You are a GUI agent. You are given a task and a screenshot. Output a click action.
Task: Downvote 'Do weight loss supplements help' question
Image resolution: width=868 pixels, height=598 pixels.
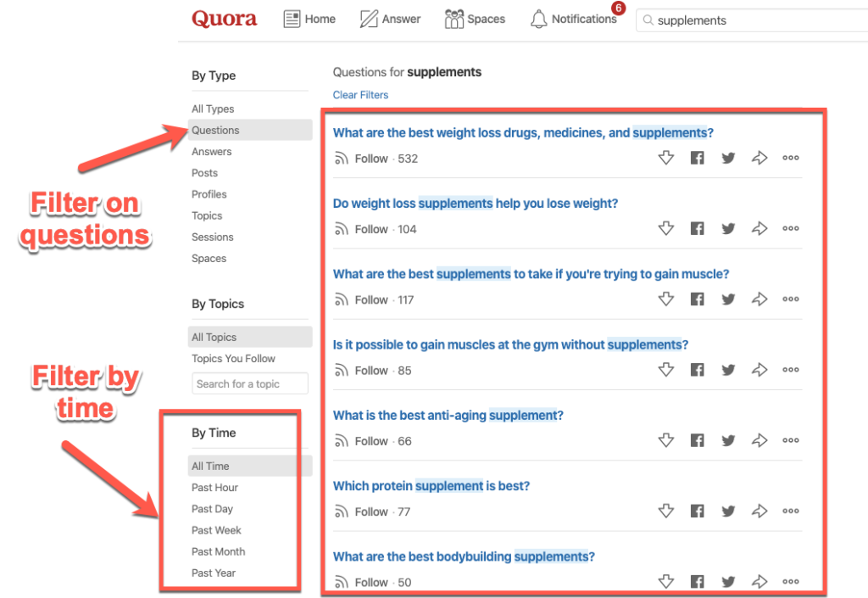pyautogui.click(x=666, y=228)
